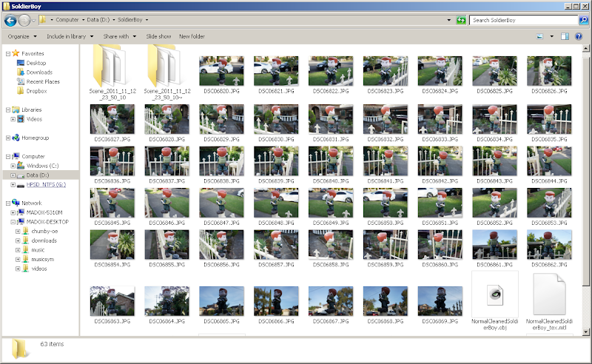
Task: Click the Back navigation arrow
Action: click(x=10, y=21)
